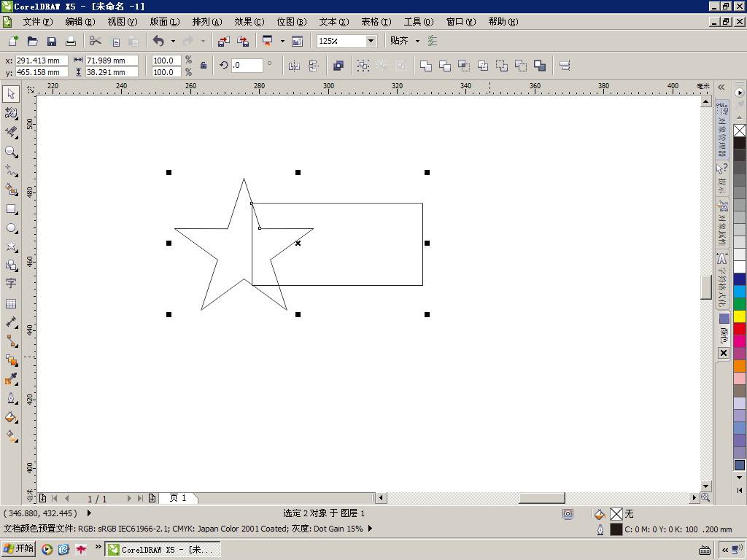Screen dimensions: 747x560
Task: Select the Color Eyedropper tool
Action: coord(11,379)
